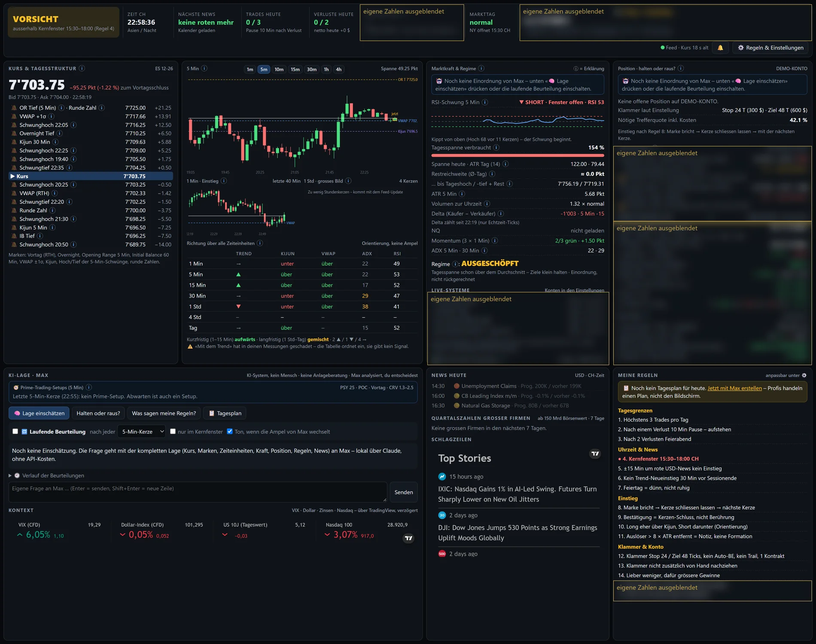Click TradingView logo in Top Stories widget
This screenshot has width=816, height=644.
[595, 454]
